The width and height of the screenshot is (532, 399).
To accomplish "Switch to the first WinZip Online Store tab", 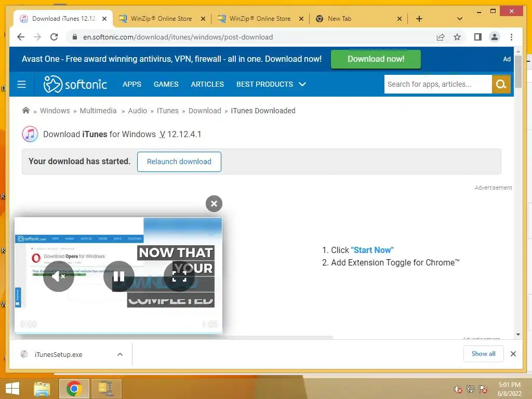I will coord(161,19).
